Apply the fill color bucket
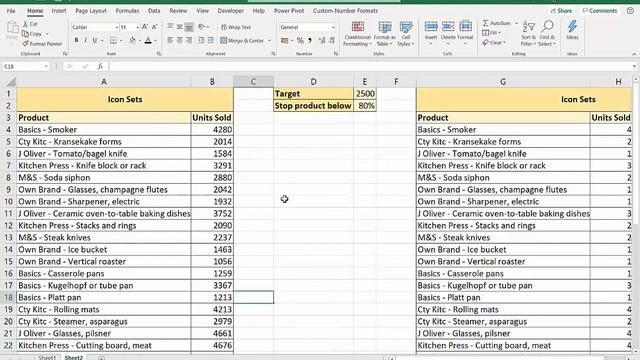The width and height of the screenshot is (640, 360). (132, 40)
